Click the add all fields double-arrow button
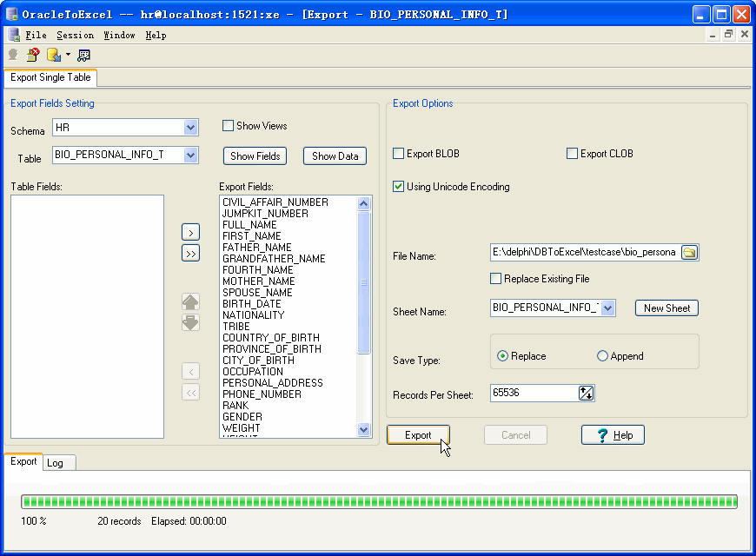This screenshot has height=556, width=756. point(190,253)
